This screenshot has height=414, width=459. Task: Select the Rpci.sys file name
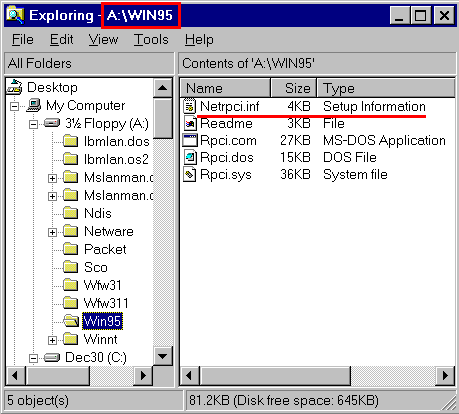tap(226, 174)
